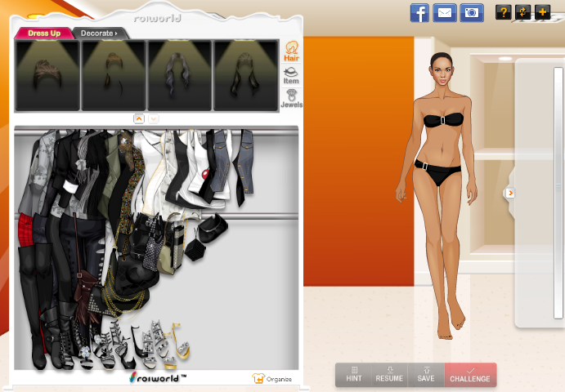Expand the side panel with orange arrow
Image resolution: width=565 pixels, height=392 pixels.
(x=509, y=193)
